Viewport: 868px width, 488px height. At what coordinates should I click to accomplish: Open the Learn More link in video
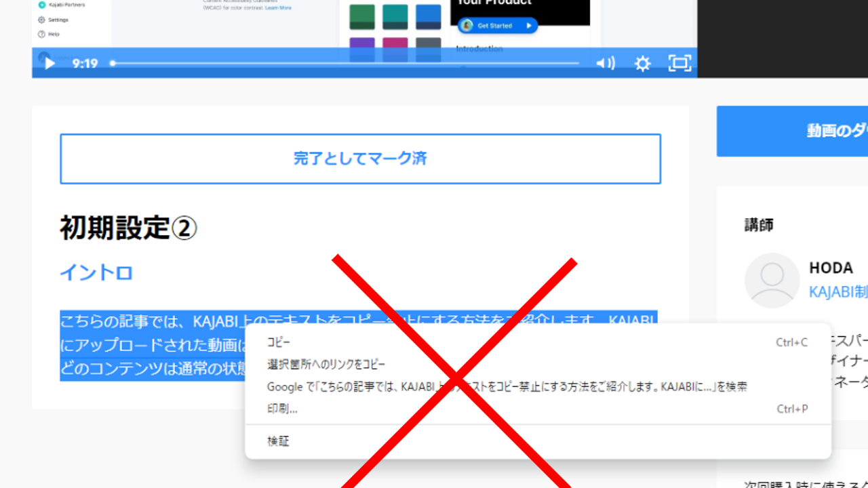[x=278, y=8]
